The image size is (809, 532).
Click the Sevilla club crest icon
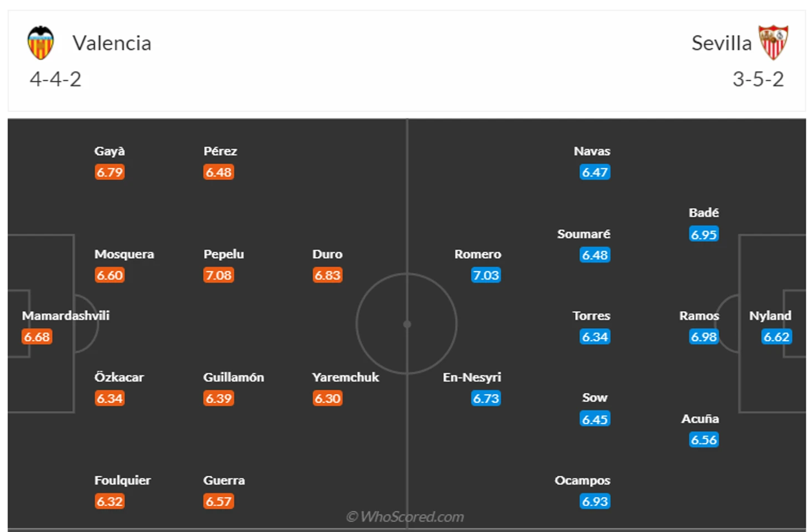click(x=773, y=43)
